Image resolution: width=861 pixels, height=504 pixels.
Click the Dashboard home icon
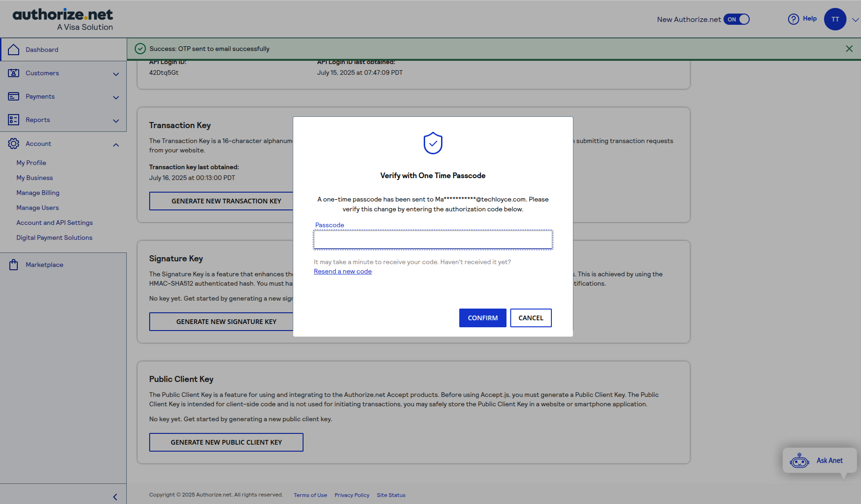coord(14,50)
